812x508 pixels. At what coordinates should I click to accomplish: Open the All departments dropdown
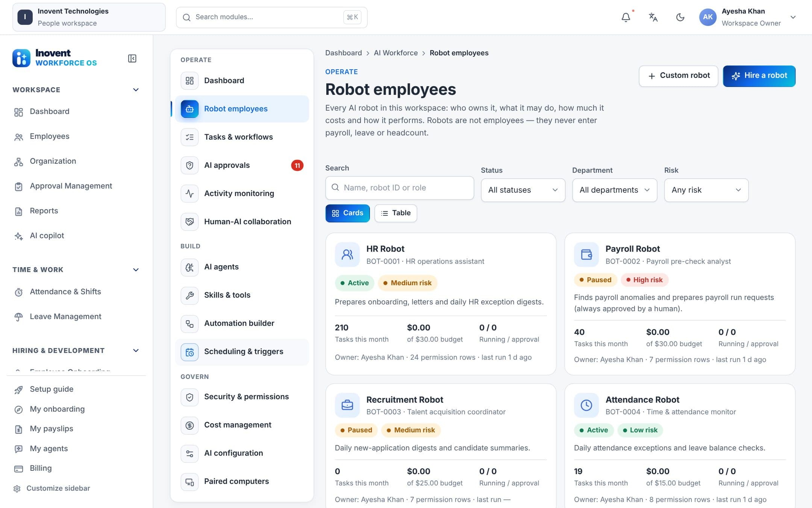tap(615, 190)
